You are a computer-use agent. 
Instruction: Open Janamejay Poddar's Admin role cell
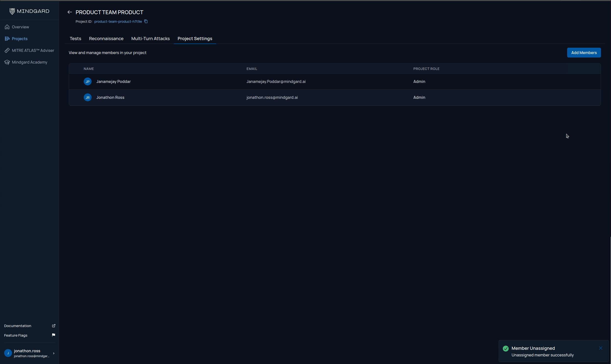coord(419,82)
